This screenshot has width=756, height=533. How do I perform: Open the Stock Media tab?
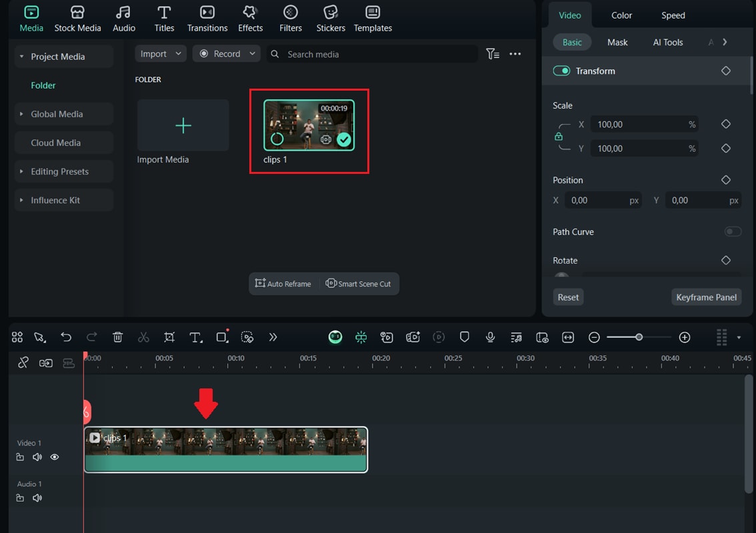click(x=77, y=19)
